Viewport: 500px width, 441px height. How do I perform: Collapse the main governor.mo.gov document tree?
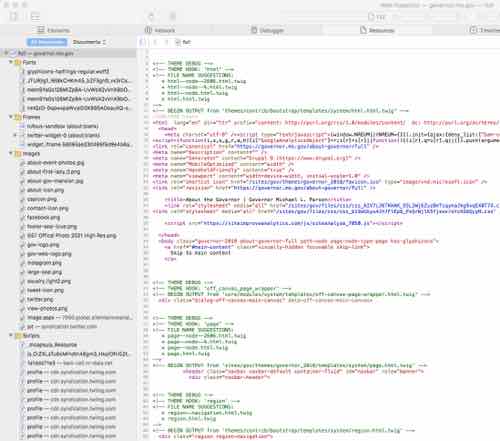[x=6, y=53]
